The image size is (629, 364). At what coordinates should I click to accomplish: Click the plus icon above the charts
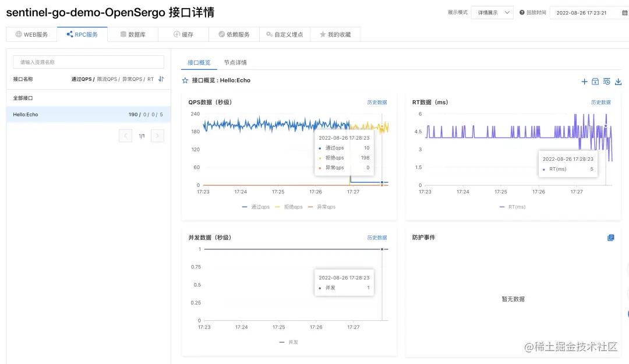click(x=584, y=82)
